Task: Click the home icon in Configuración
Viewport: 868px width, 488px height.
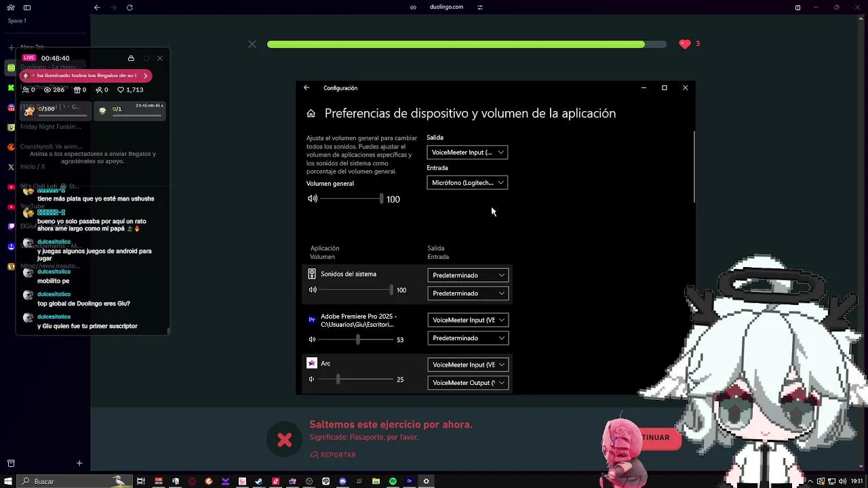Action: point(311,114)
